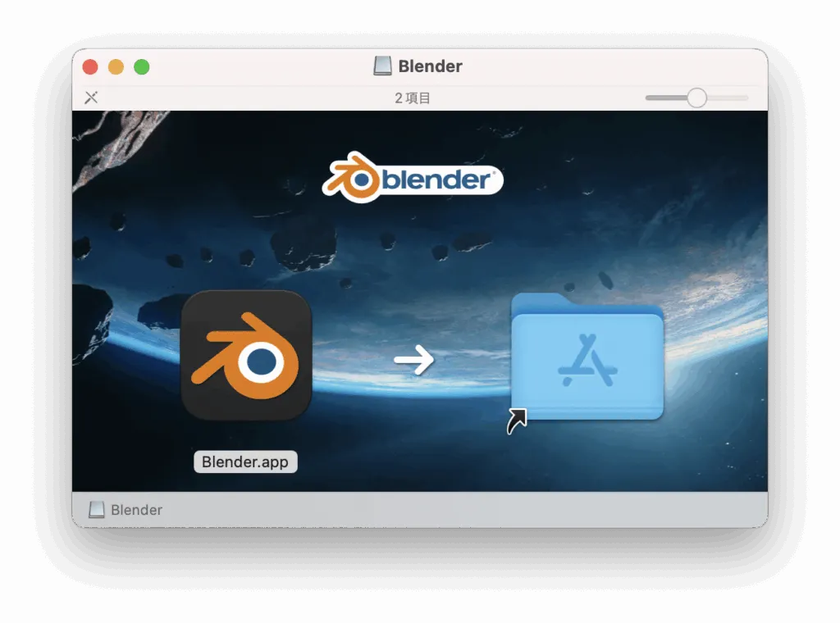Click the icon size slider handle

click(x=696, y=98)
